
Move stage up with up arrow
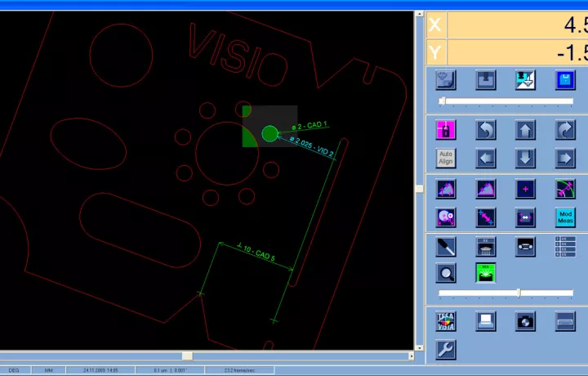[x=525, y=130]
